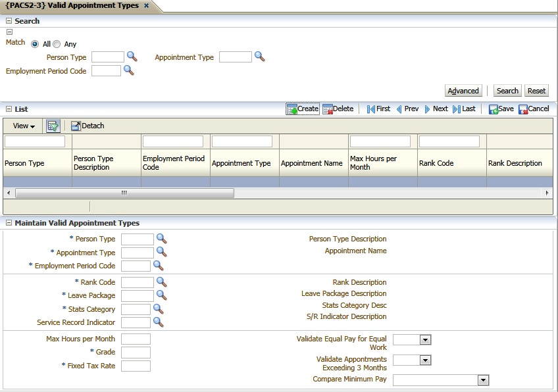Click the Create record icon in List toolbar
The width and height of the screenshot is (558, 392).
pyautogui.click(x=292, y=109)
